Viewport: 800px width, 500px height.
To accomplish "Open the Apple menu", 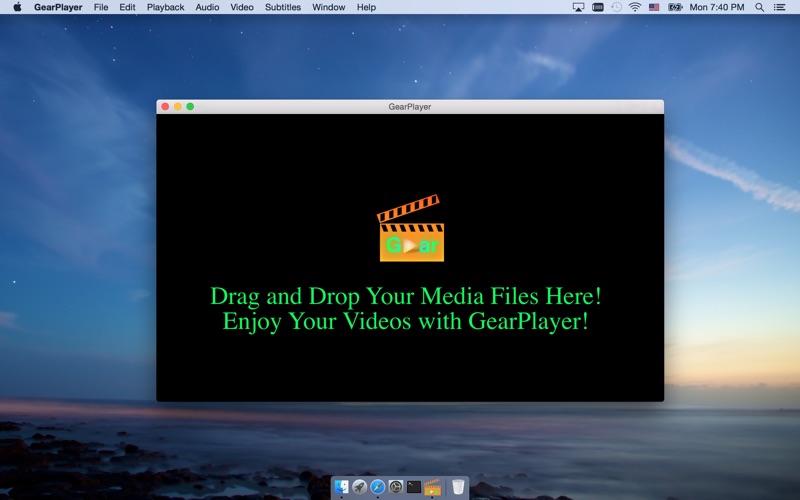I will pyautogui.click(x=17, y=7).
